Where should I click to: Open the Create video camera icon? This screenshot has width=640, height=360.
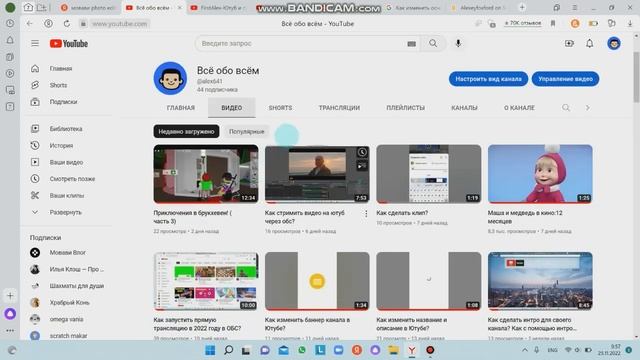[569, 43]
